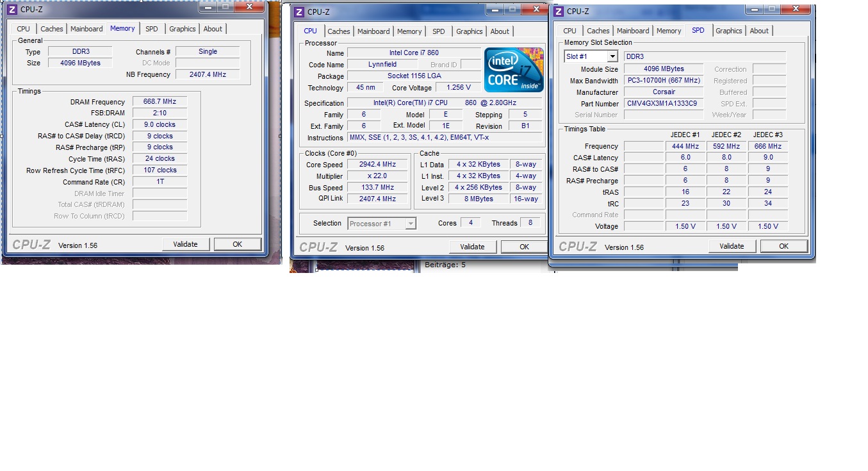Click the JEDEC #3 frequency 666 MHz
Screen dimensions: 868x471
coord(767,146)
